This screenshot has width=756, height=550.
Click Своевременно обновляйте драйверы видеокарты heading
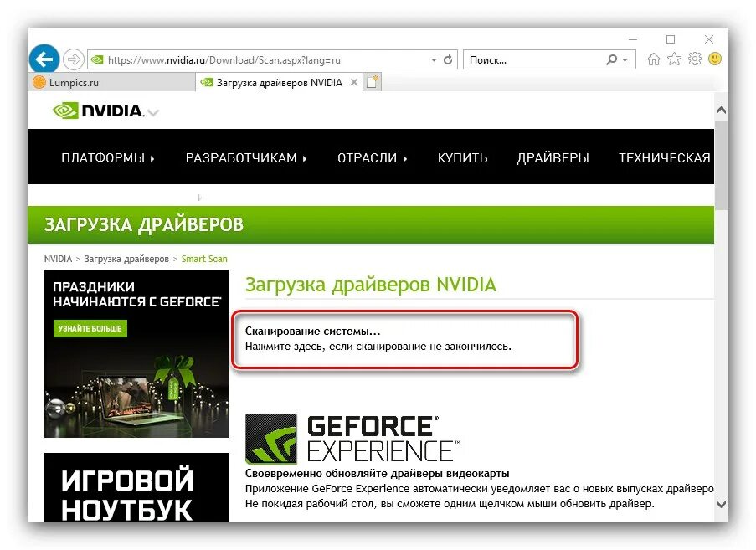[377, 473]
